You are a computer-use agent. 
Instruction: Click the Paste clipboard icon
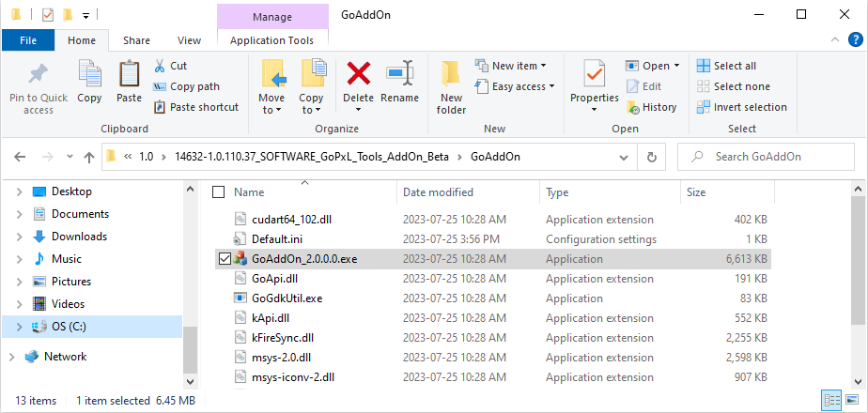[129, 73]
